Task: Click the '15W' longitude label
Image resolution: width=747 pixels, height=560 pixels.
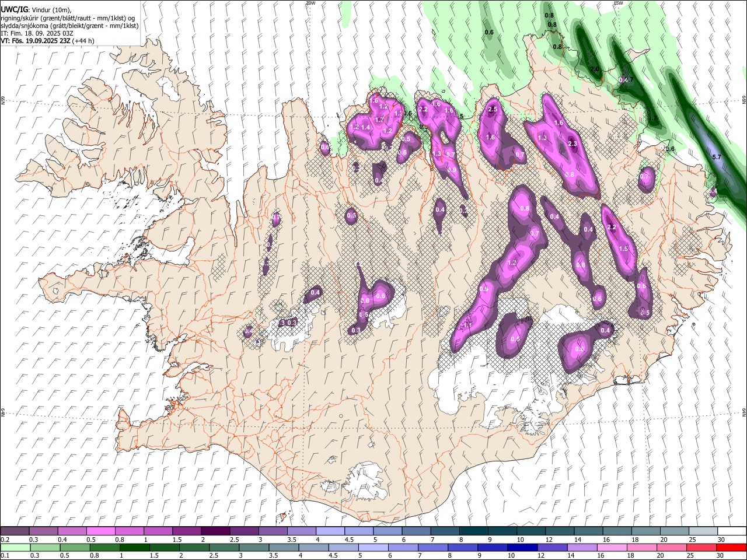Action: (618, 3)
